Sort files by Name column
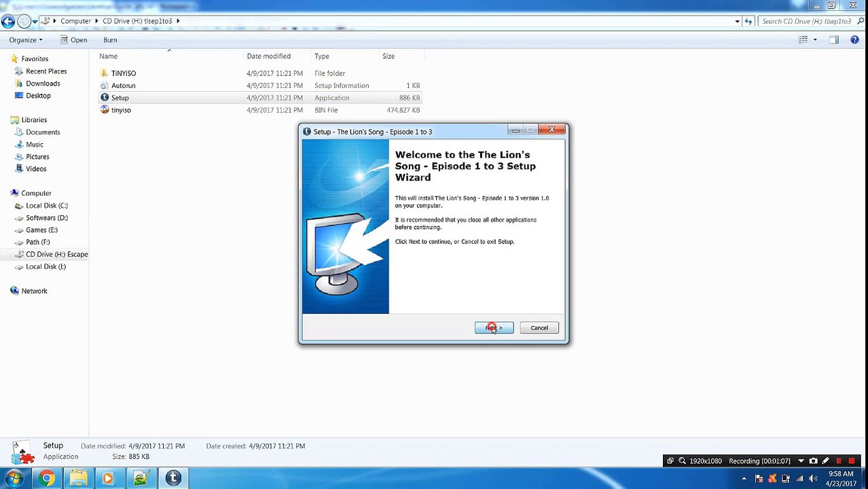The width and height of the screenshot is (868, 489). tap(109, 56)
